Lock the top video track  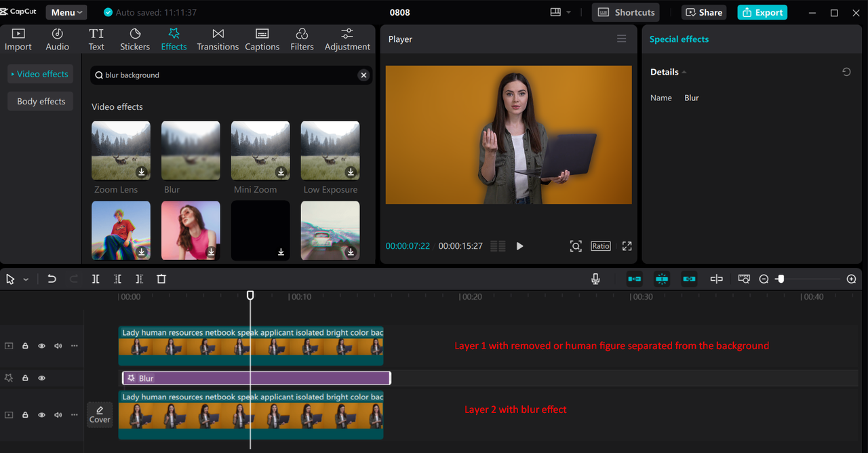pyautogui.click(x=25, y=346)
